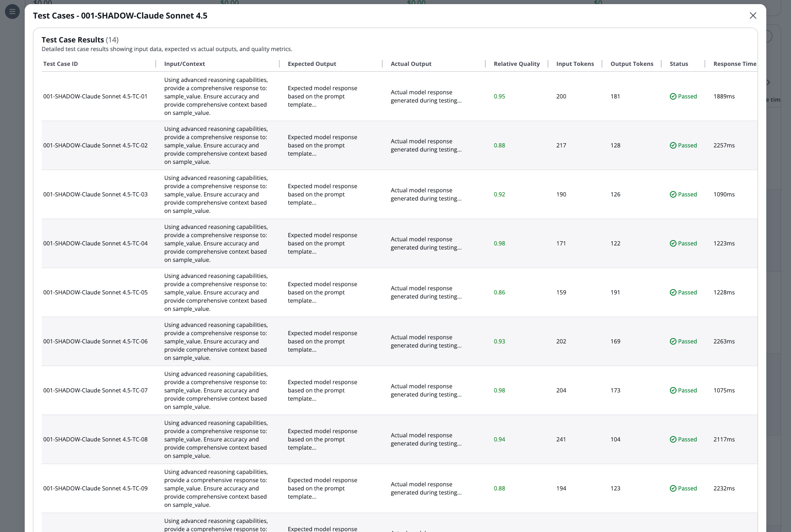Click the Passed check icon in TC-08 row
The height and width of the screenshot is (532, 791).
(x=673, y=439)
